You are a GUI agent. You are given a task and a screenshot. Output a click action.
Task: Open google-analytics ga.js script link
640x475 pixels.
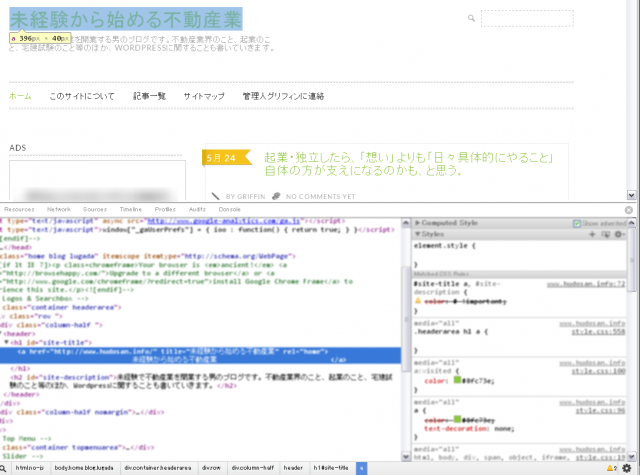[224, 221]
